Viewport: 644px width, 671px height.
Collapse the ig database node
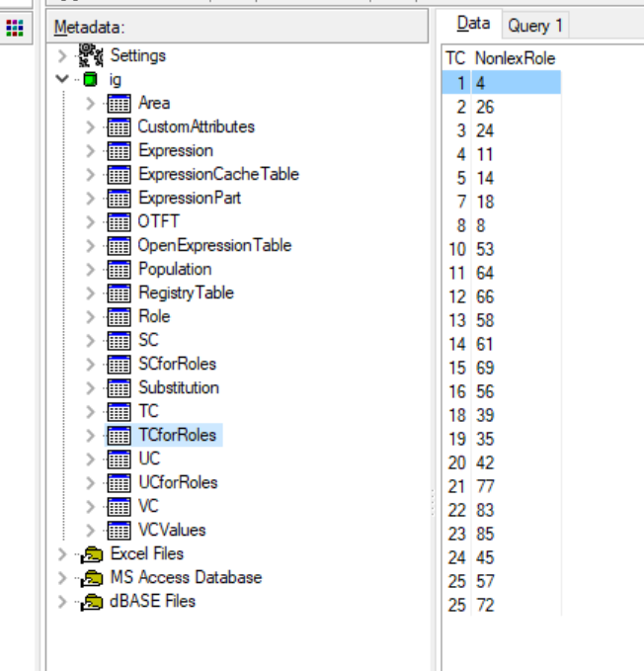click(x=63, y=79)
